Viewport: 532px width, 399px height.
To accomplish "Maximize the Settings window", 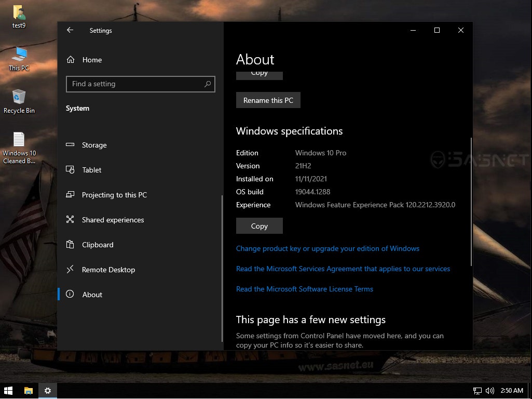I will coord(437,30).
